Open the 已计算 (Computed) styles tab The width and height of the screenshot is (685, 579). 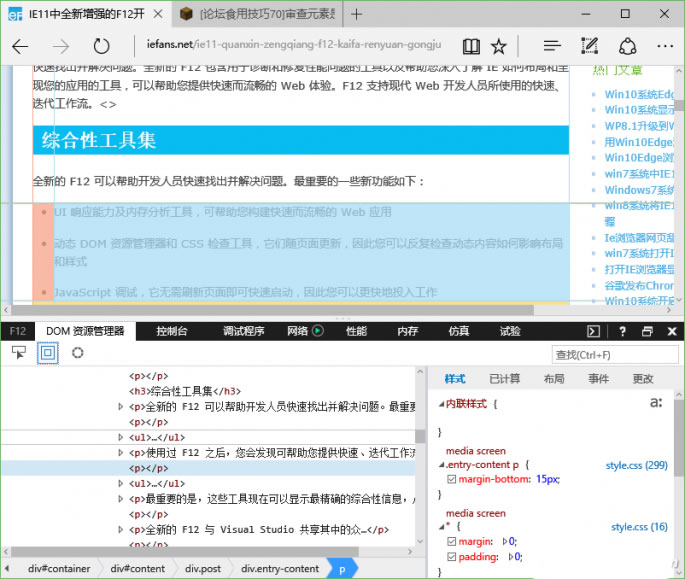tap(504, 379)
